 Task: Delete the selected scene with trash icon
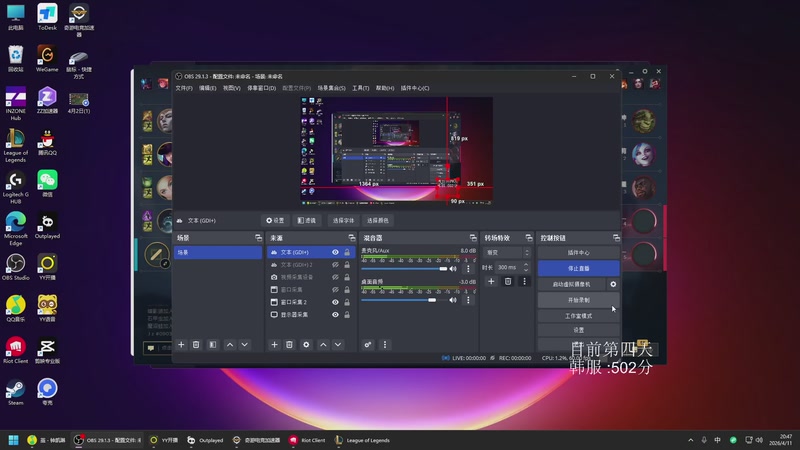(x=196, y=345)
